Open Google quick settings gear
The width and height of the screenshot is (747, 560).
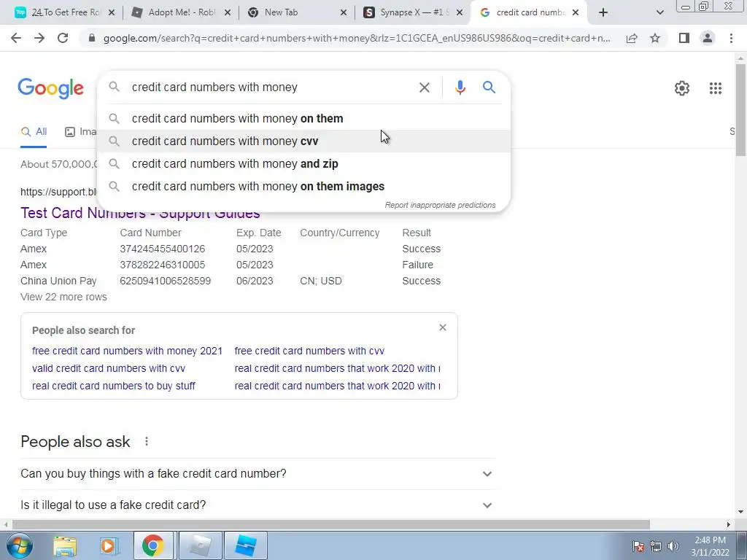(x=682, y=88)
